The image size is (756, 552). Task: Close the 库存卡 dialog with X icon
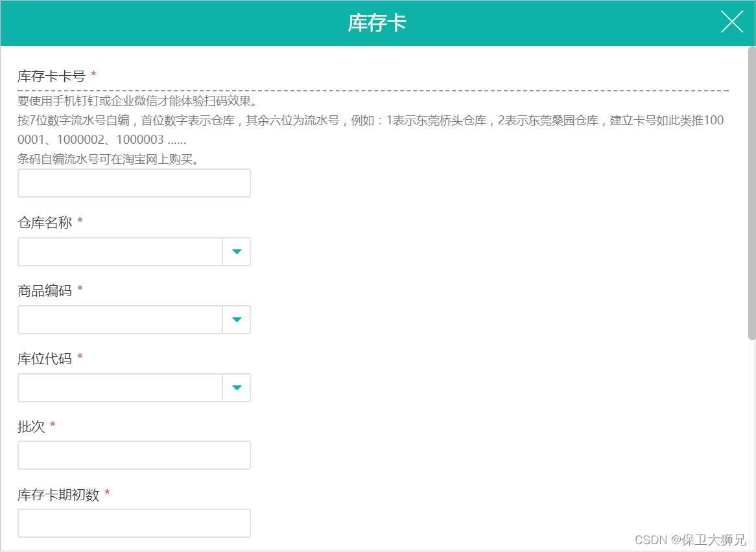(x=732, y=22)
